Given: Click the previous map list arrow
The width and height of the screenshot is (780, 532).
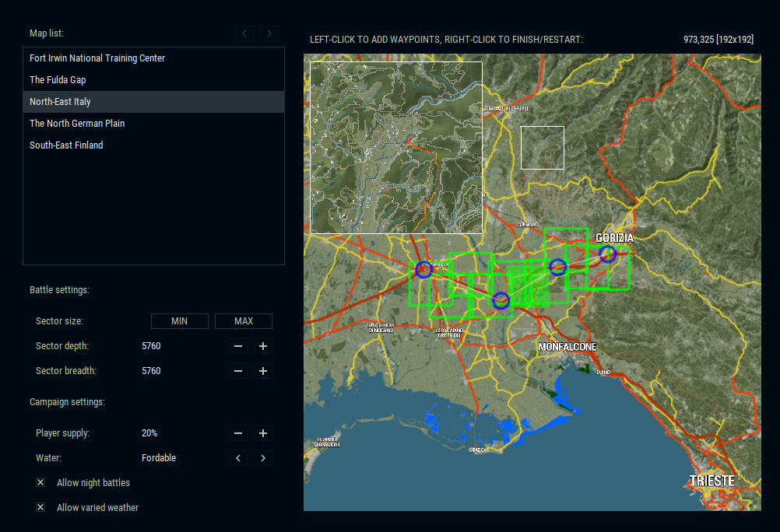Looking at the screenshot, I should point(244,33).
